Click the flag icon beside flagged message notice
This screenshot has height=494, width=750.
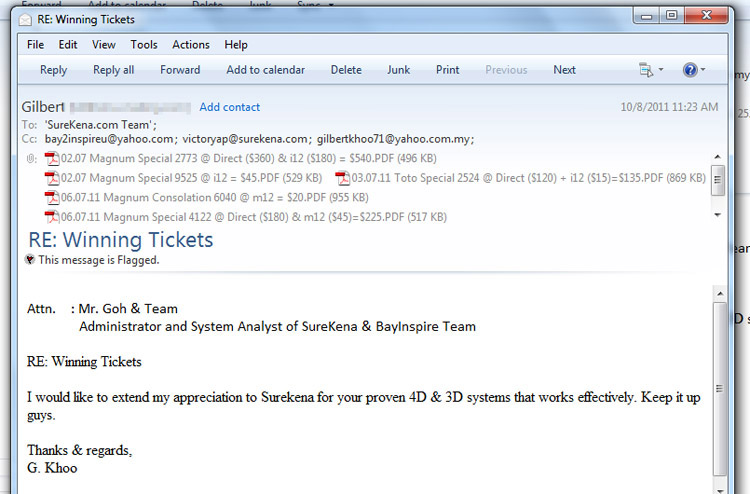point(30,260)
